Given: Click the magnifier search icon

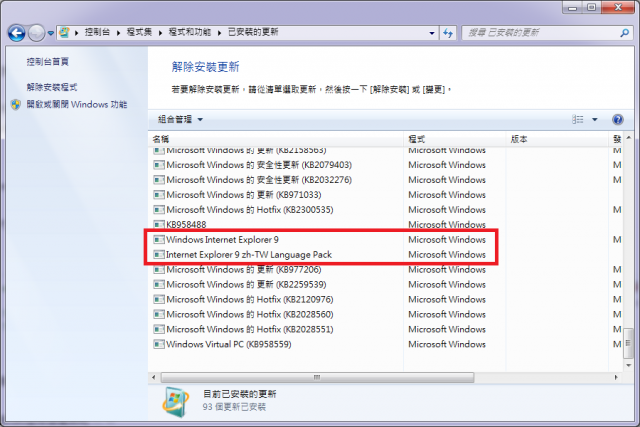Looking at the screenshot, I should click(x=624, y=33).
